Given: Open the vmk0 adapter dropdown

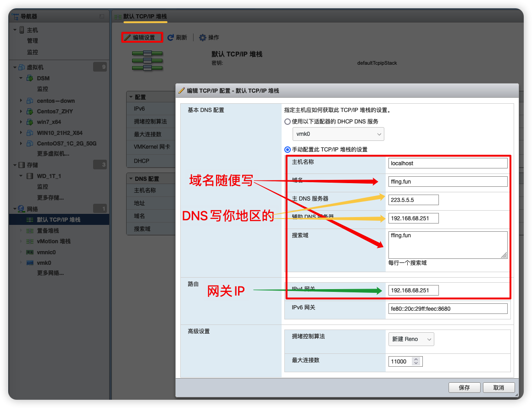Looking at the screenshot, I should tap(338, 134).
